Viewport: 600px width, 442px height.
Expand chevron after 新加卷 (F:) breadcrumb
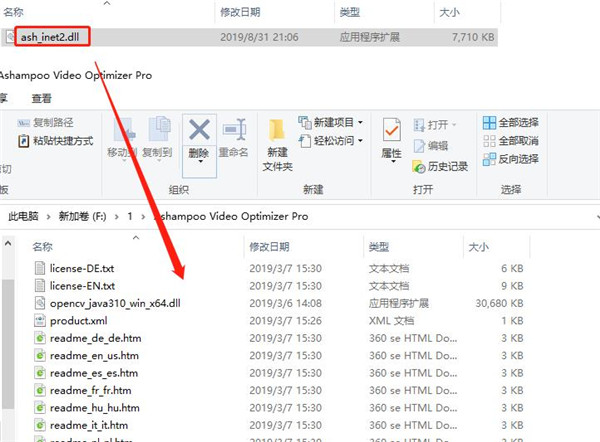tap(116, 217)
